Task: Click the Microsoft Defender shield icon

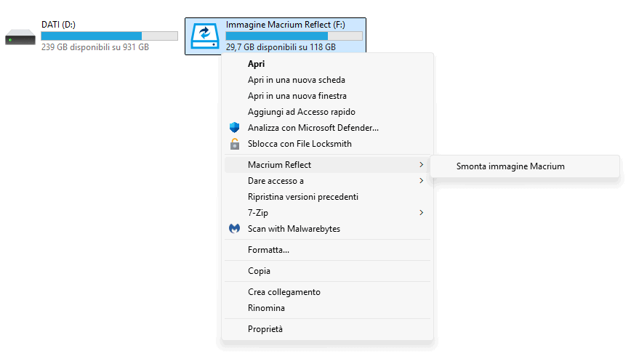Action: [234, 127]
